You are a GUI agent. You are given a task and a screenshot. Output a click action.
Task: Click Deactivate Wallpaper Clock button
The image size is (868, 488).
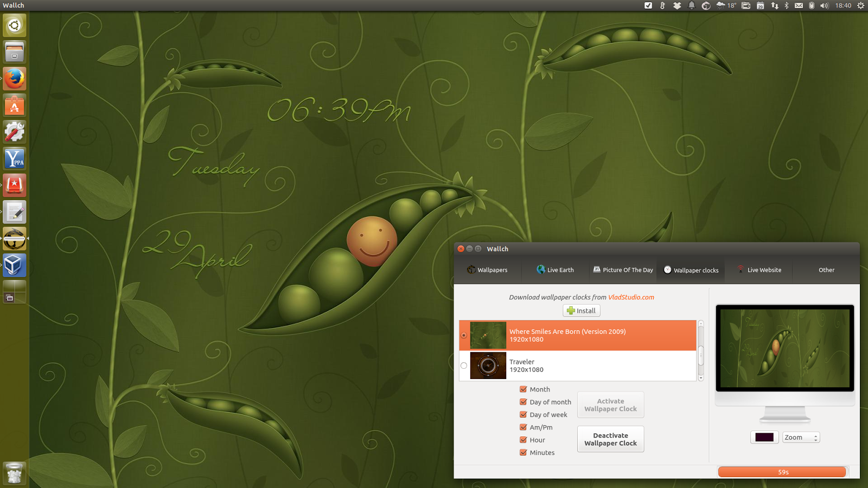(610, 439)
